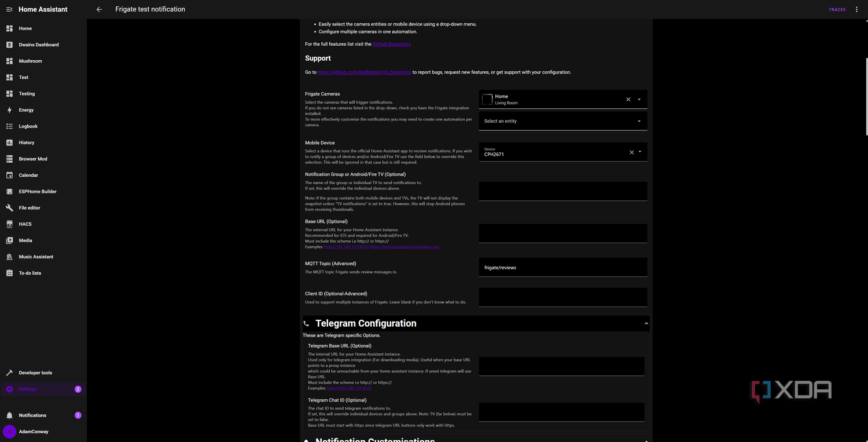Open the Logbook panel
Image resolution: width=868 pixels, height=442 pixels.
pyautogui.click(x=43, y=126)
